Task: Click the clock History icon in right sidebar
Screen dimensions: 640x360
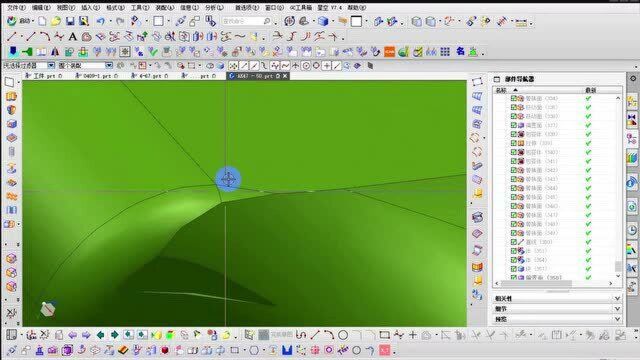Action: coord(632,229)
